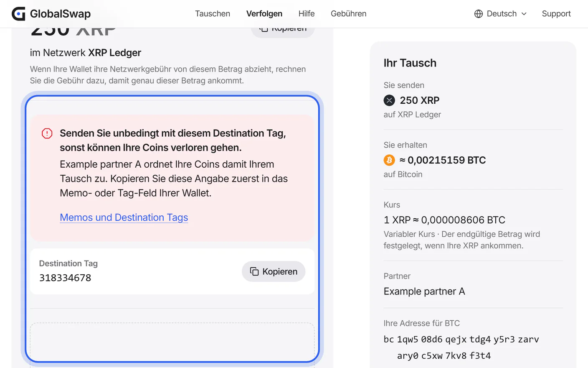The width and height of the screenshot is (588, 368).
Task: Go to the Verfolgen page
Action: pos(264,14)
